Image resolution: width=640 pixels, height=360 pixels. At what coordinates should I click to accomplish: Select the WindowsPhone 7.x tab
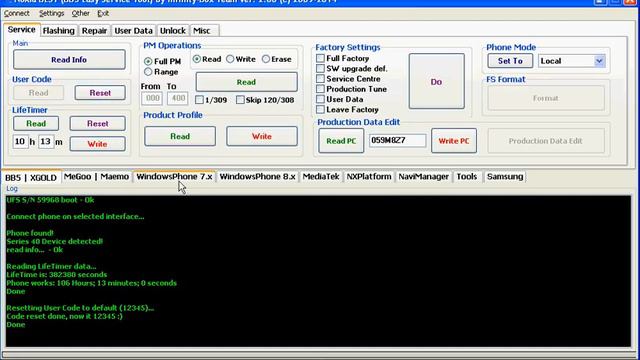pyautogui.click(x=174, y=177)
